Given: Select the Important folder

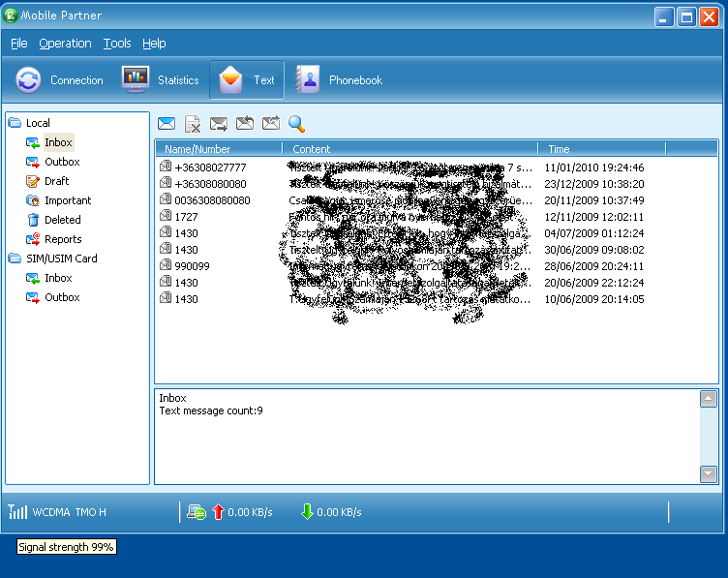Looking at the screenshot, I should coord(68,200).
